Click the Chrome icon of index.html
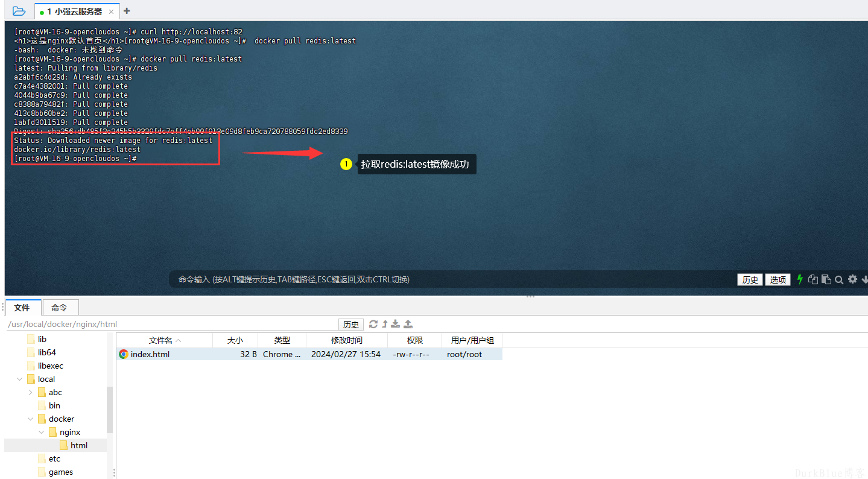The image size is (868, 479). tap(124, 354)
